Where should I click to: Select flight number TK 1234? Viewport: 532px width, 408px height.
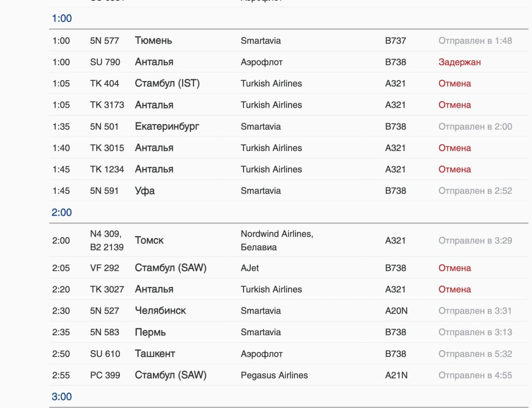pyautogui.click(x=107, y=170)
